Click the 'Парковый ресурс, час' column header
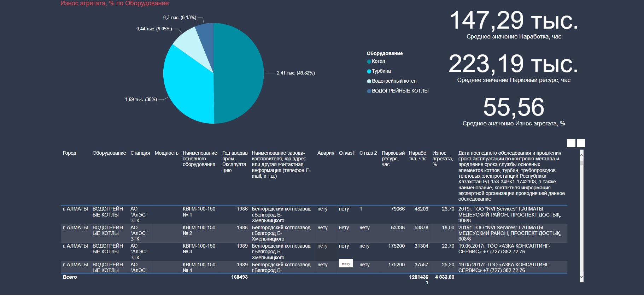Screen dimensions: 644x296 point(393,159)
